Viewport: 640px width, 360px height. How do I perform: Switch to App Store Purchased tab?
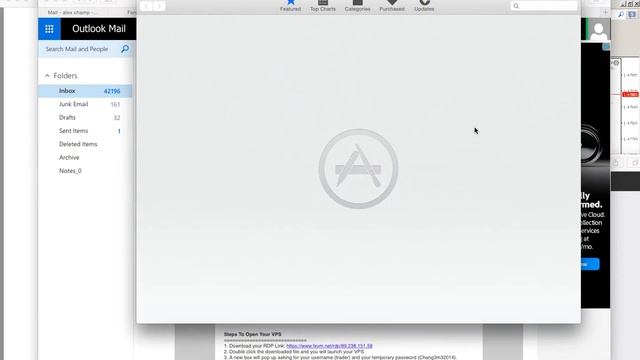392,6
